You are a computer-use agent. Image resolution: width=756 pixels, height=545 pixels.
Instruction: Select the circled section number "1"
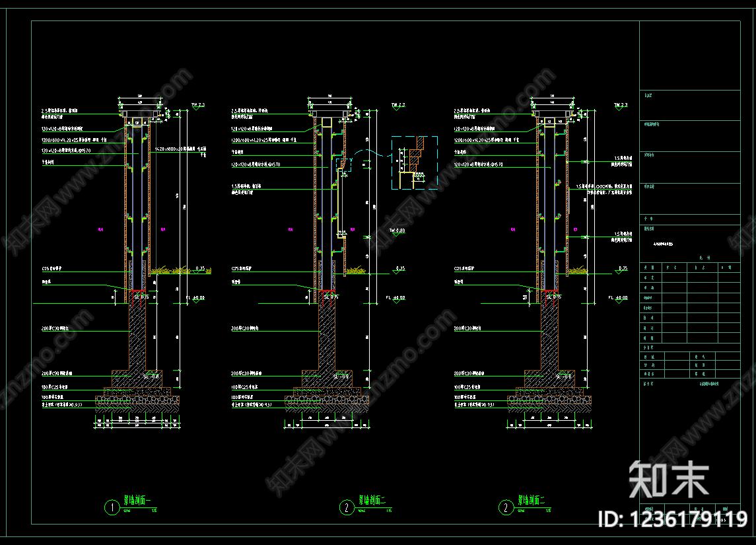(x=112, y=507)
